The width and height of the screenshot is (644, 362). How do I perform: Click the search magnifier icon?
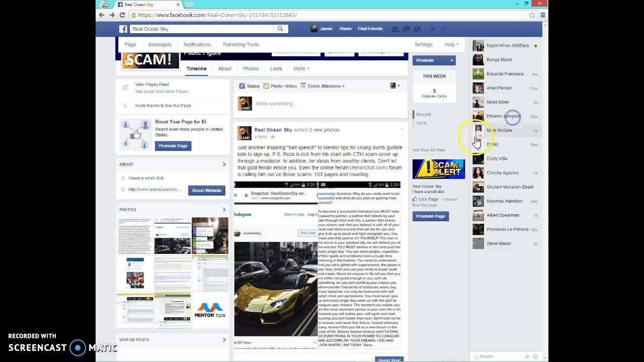pyautogui.click(x=280, y=29)
